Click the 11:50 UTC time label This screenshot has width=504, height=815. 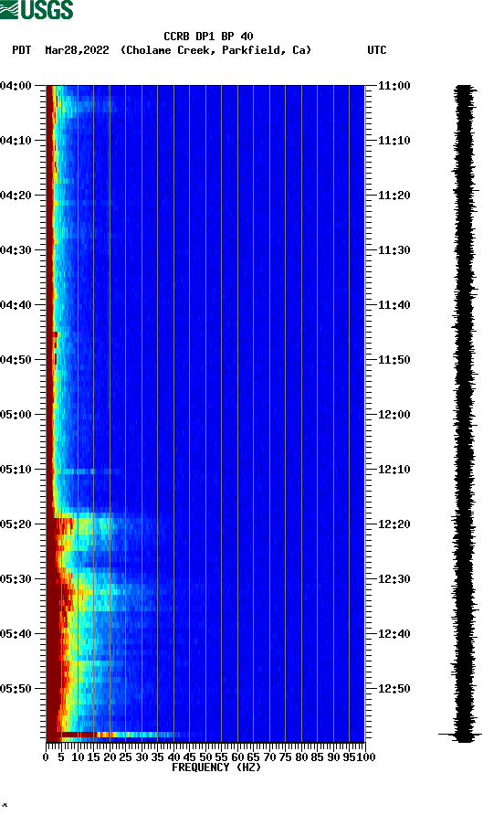pos(394,360)
